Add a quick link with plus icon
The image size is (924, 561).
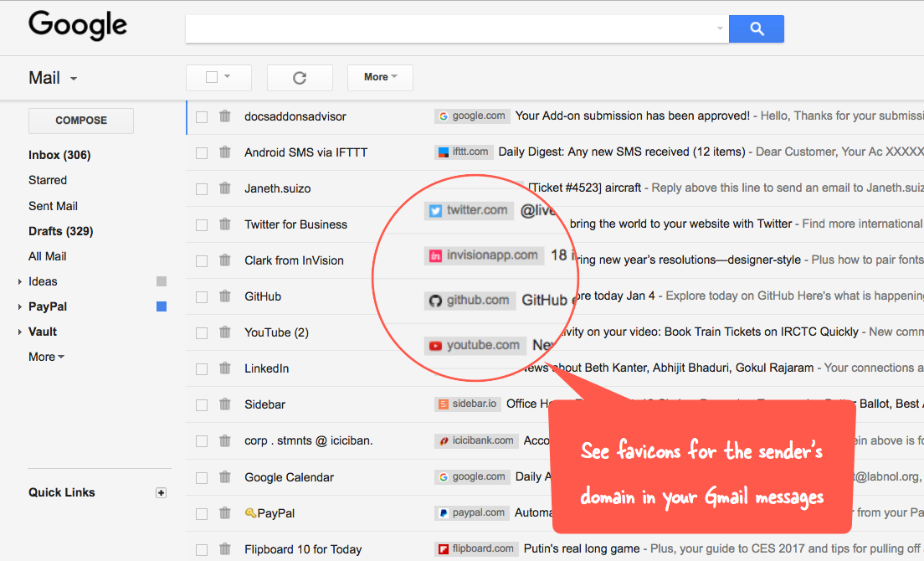(x=161, y=492)
